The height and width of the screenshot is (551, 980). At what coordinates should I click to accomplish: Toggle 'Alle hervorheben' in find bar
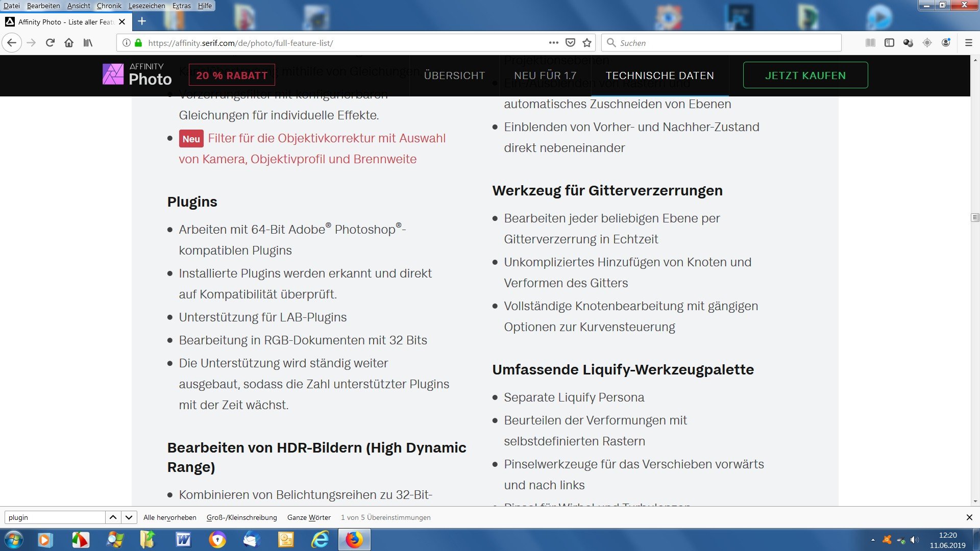(170, 517)
